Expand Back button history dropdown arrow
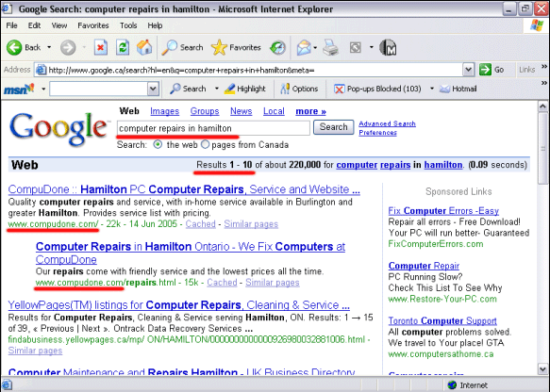The height and width of the screenshot is (392, 550). (x=49, y=47)
